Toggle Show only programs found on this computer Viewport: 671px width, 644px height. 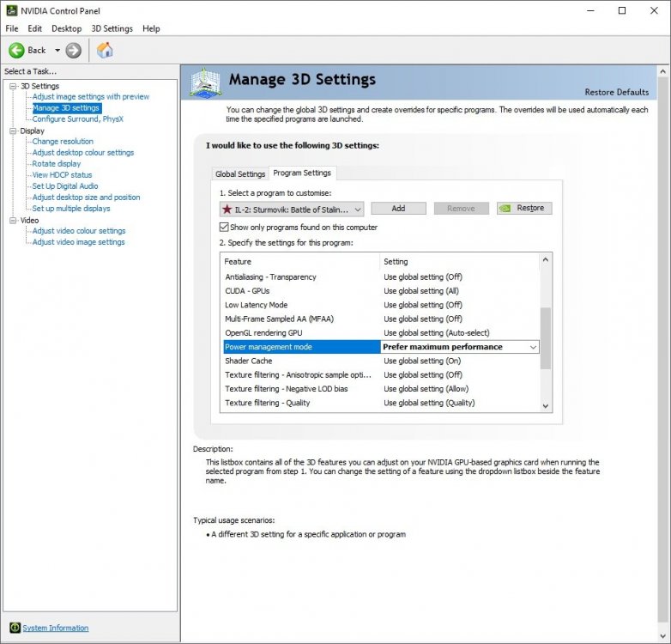(224, 227)
